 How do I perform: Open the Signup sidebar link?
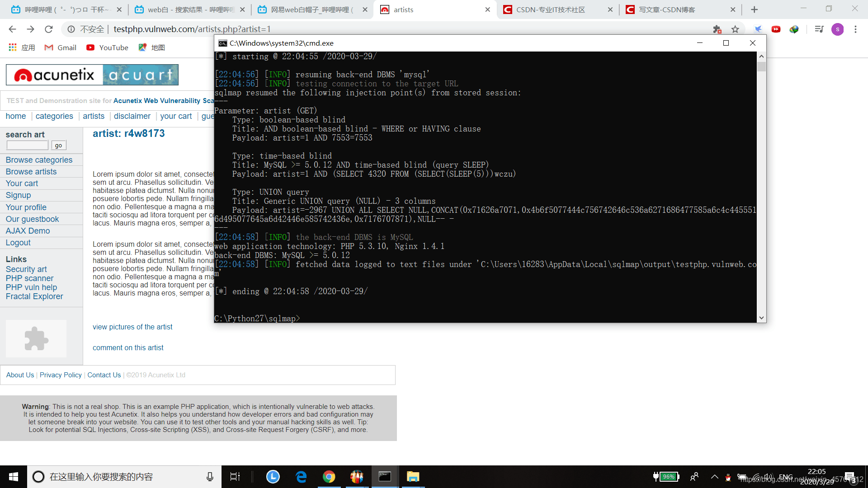point(18,195)
